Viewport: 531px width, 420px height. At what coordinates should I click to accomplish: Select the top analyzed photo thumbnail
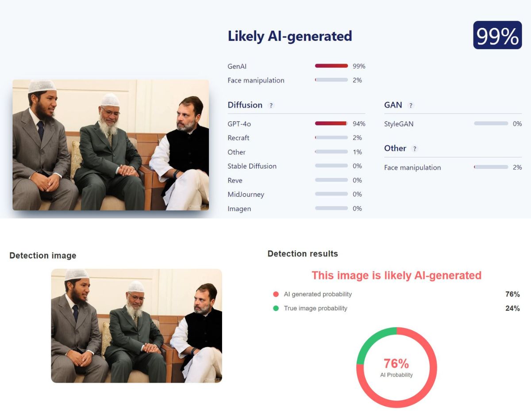click(111, 145)
